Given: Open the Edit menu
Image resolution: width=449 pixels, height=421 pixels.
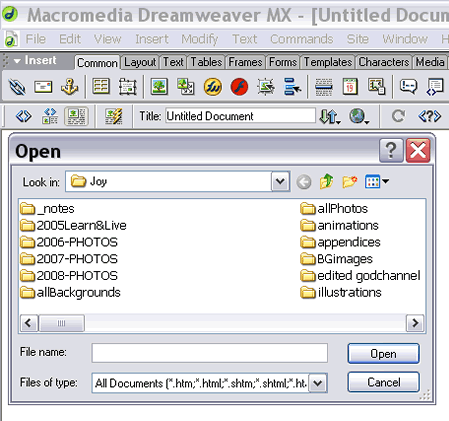Looking at the screenshot, I should click(70, 39).
